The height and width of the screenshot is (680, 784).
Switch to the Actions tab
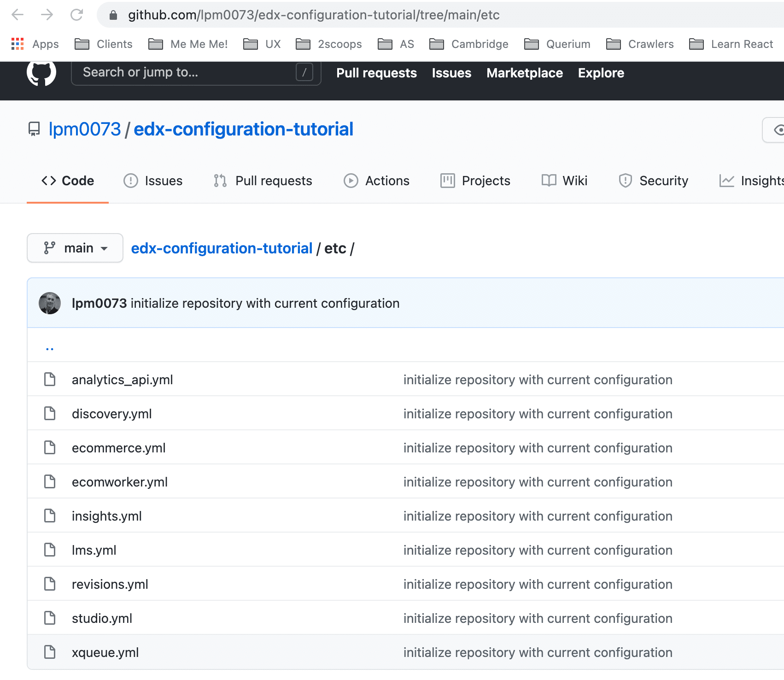click(x=376, y=181)
